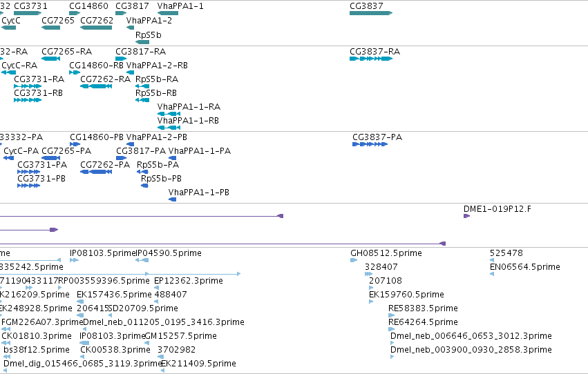Image resolution: width=588 pixels, height=374 pixels.
Task: Select the VhaPPA1-2-PB protein glyph
Action: click(130, 144)
